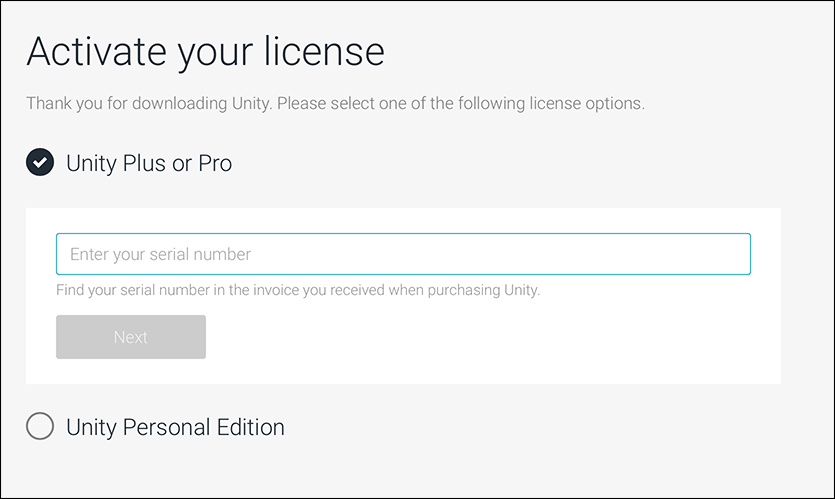Click empty white panel area beside Next button
835x499 pixels.
click(480, 338)
